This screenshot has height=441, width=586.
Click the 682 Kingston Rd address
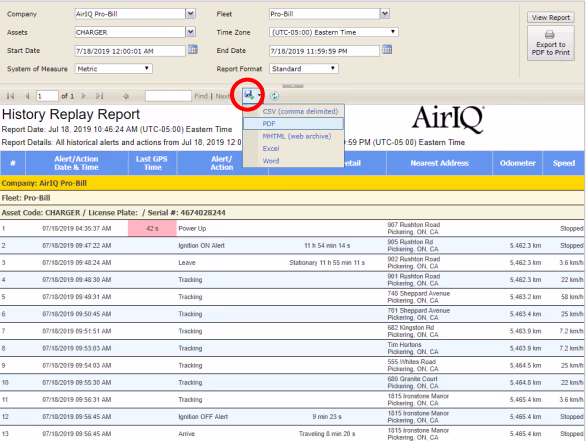point(413,331)
